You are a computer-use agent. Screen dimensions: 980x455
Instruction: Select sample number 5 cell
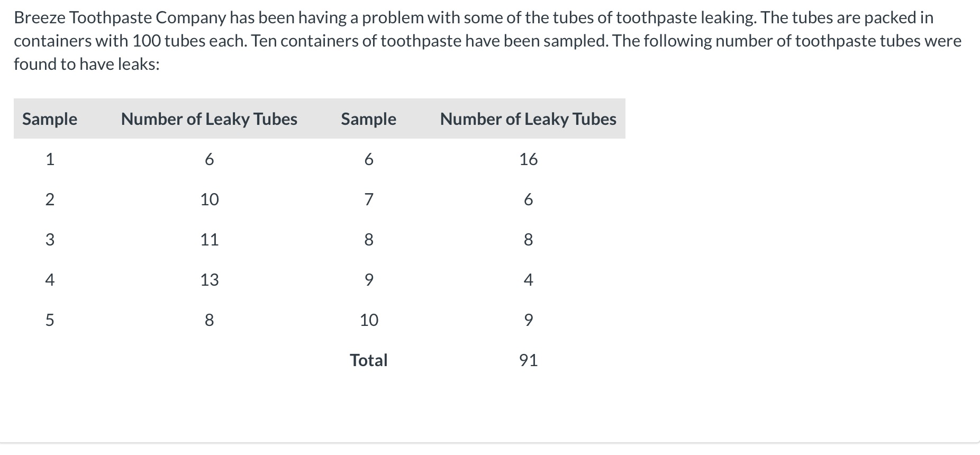point(50,320)
